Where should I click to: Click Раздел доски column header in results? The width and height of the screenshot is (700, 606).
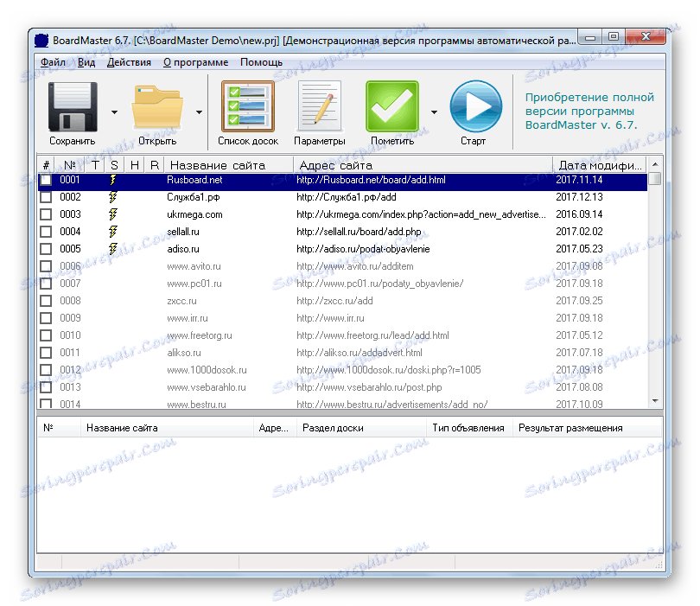coord(361,428)
